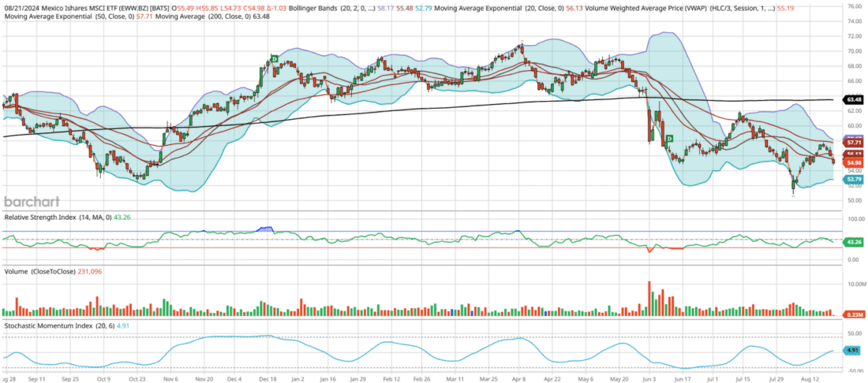Click the 76.00 price axis label
This screenshot has width=868, height=383.
[x=855, y=6]
